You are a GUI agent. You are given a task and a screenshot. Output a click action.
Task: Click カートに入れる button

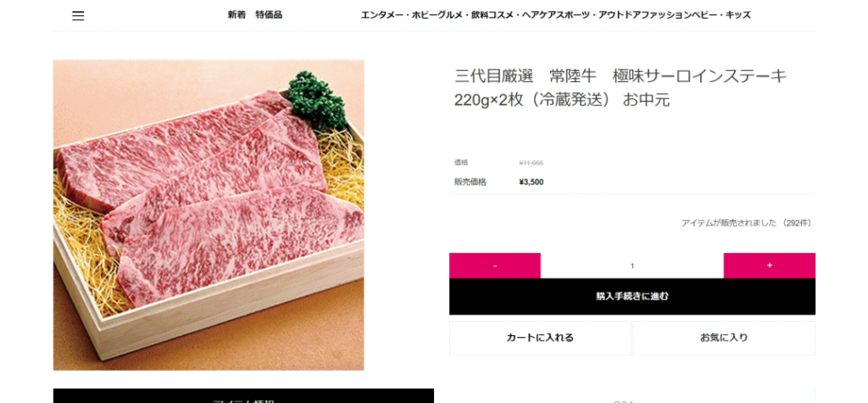pos(540,338)
